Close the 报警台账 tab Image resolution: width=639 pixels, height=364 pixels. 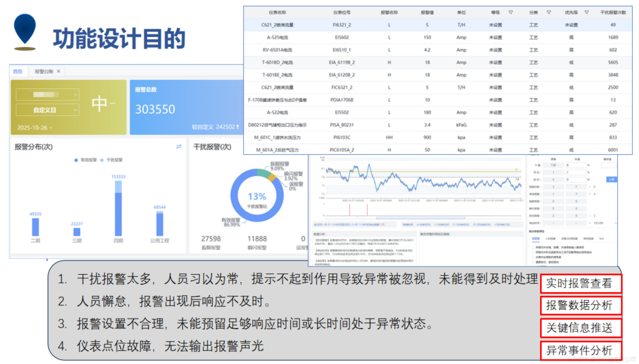[59, 71]
